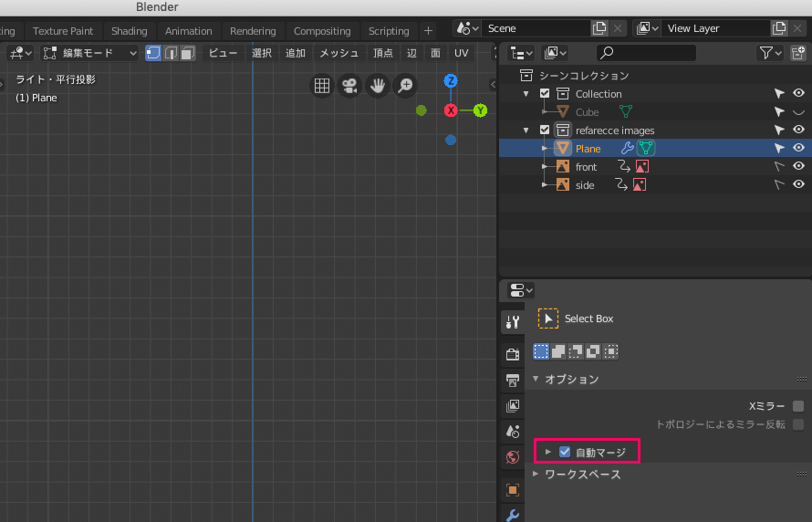
Task: Open the outliner filter dropdown
Action: (x=770, y=53)
